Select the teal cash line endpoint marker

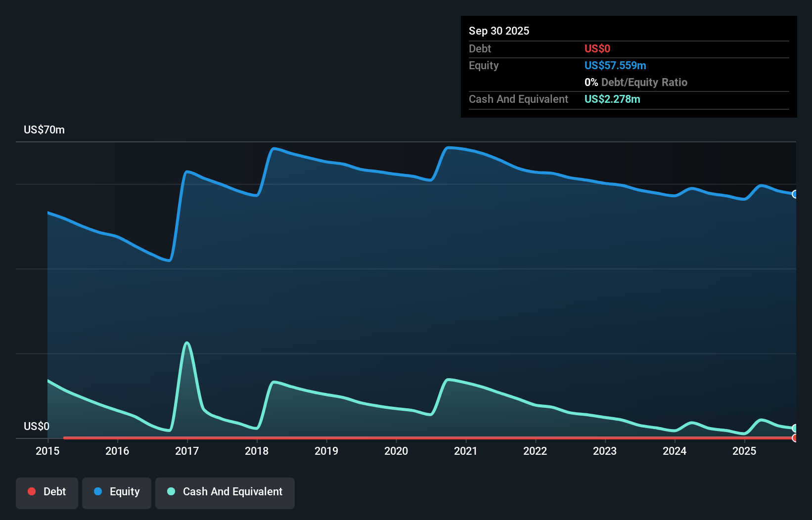(x=795, y=428)
